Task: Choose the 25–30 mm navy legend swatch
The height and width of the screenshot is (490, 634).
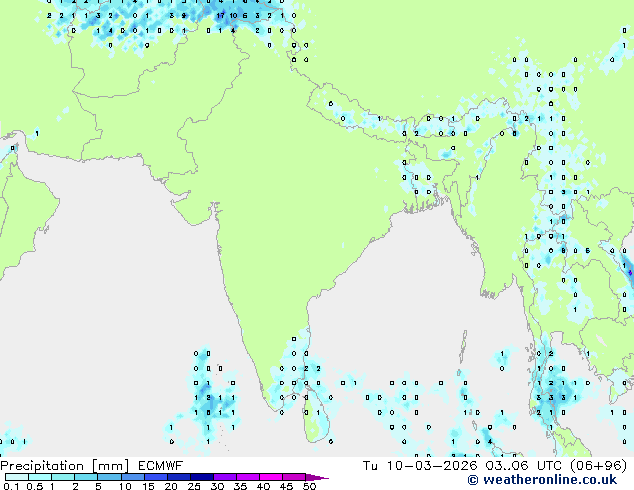Action: coord(201,477)
